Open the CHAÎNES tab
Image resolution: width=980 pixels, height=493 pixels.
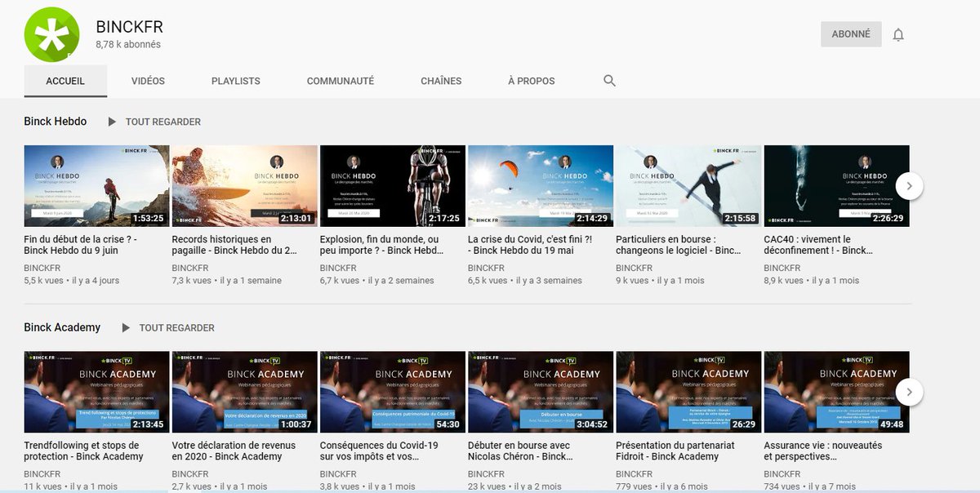coord(441,82)
